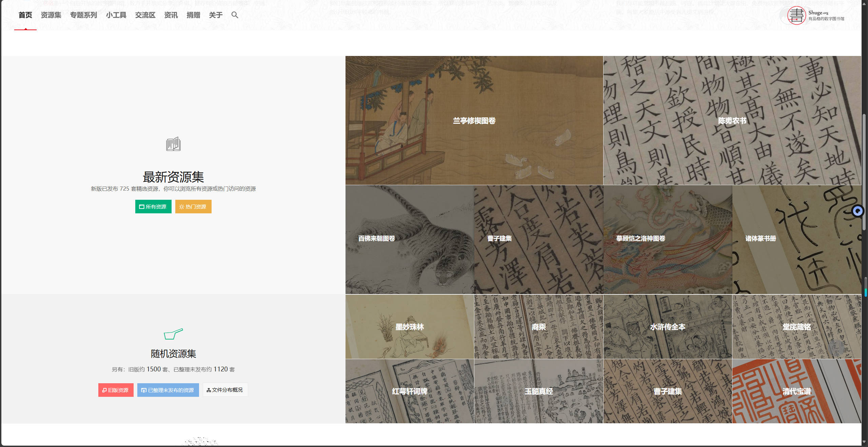The image size is (868, 447).
Task: Click the scrollbar down arrow at bottom right
Action: (865, 442)
